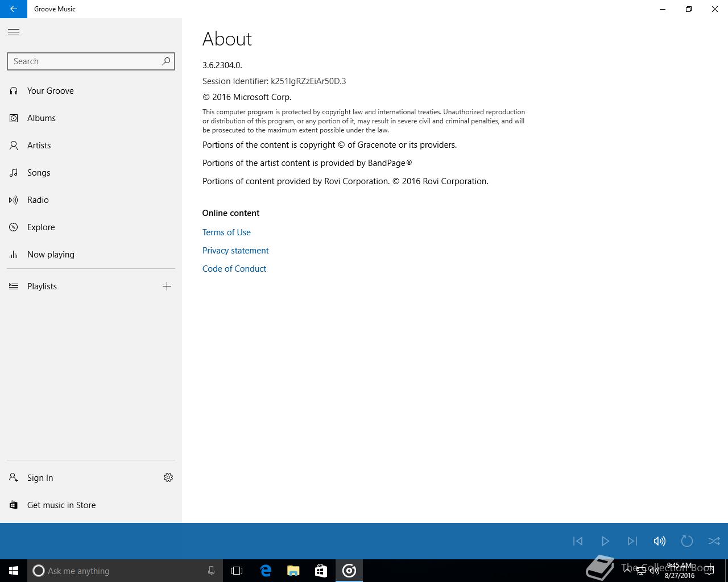Open the Radio section
The image size is (728, 582).
click(x=91, y=200)
